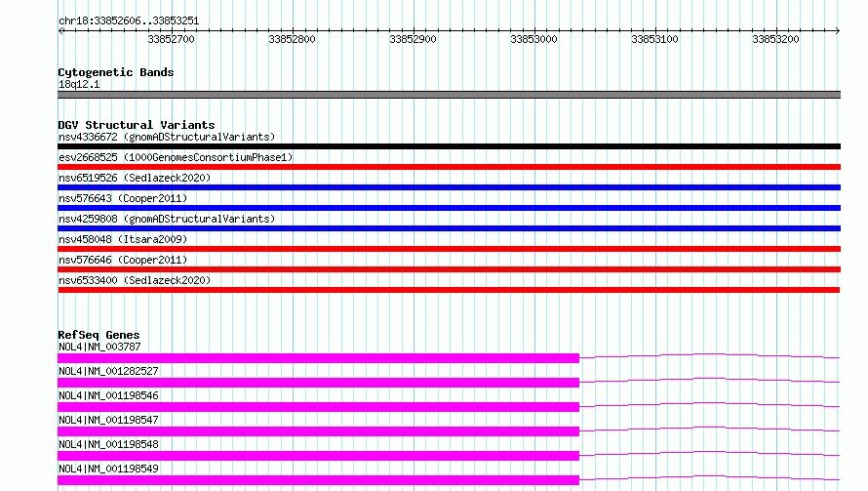
Task: Click the nsv4336672 gnomADStructuralVariants label
Action: point(167,137)
